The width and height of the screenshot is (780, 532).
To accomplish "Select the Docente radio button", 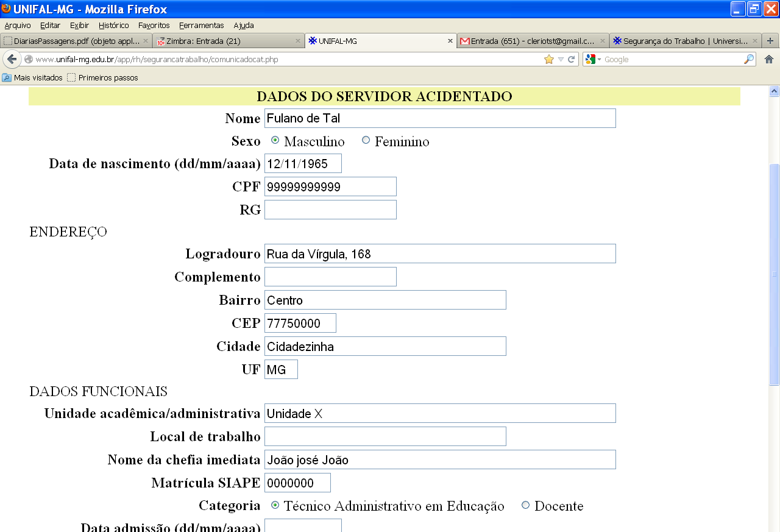I will tap(525, 505).
